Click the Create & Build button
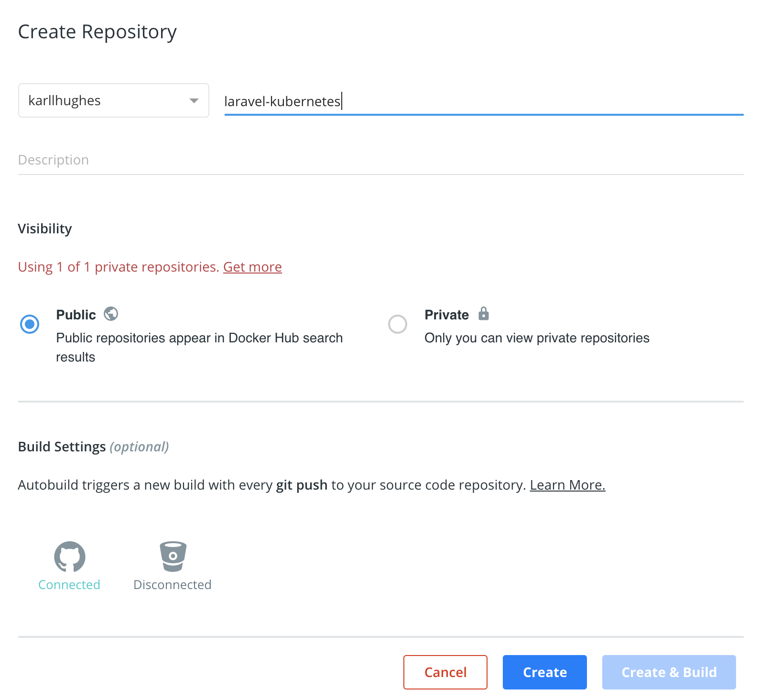 pyautogui.click(x=669, y=672)
